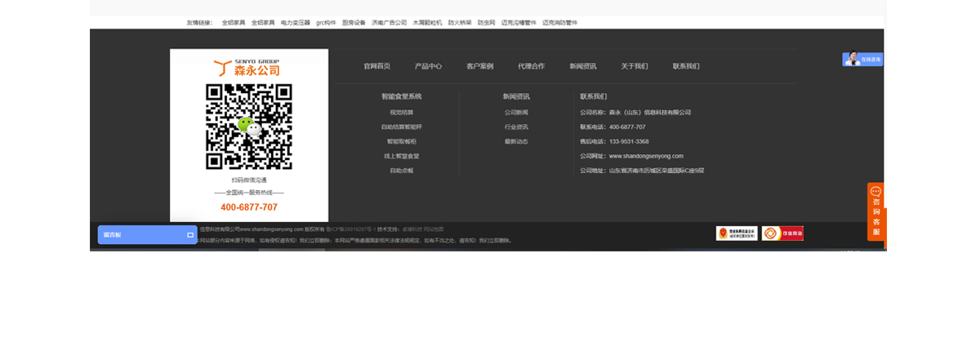Open the 电力变压器 friendly link
The width and height of the screenshot is (980, 342).
296,23
